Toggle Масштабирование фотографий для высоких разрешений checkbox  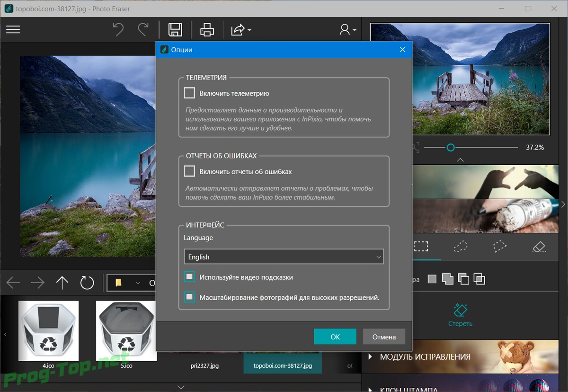[x=189, y=297]
